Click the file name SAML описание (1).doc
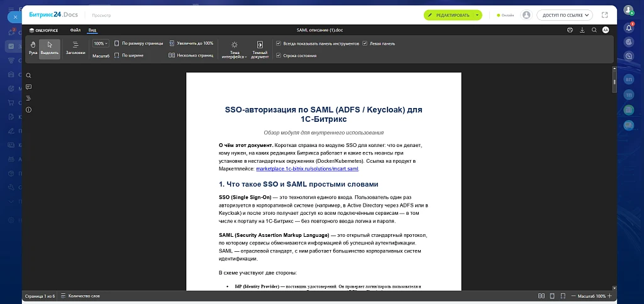644x304 pixels. tap(319, 30)
